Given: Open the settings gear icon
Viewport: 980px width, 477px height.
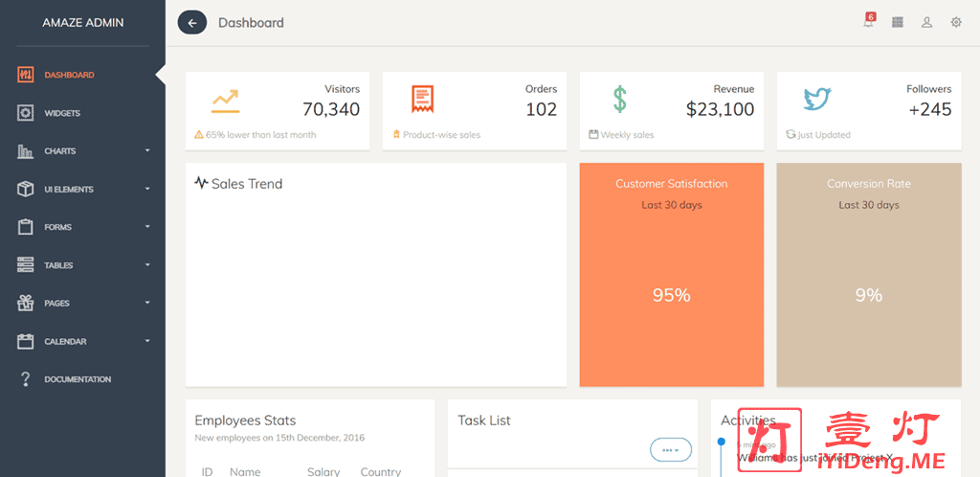Looking at the screenshot, I should (x=956, y=23).
